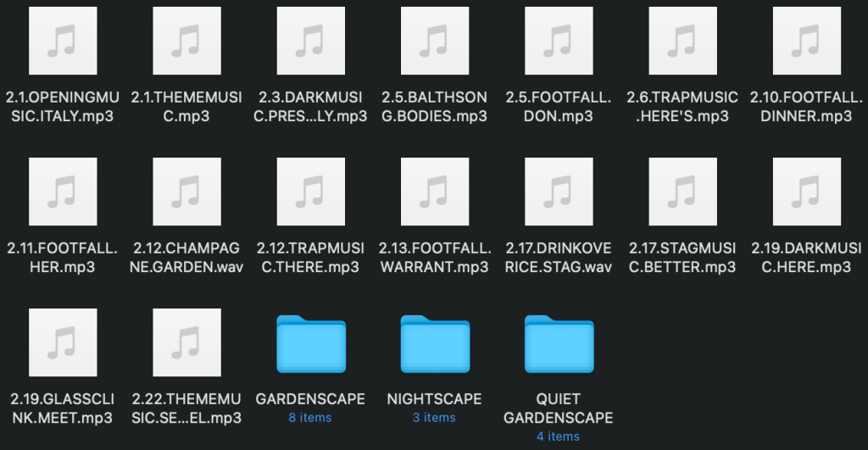
Task: Click the 2.19.GLASSCLINK.MEET.mp3 file icon
Action: click(x=62, y=342)
